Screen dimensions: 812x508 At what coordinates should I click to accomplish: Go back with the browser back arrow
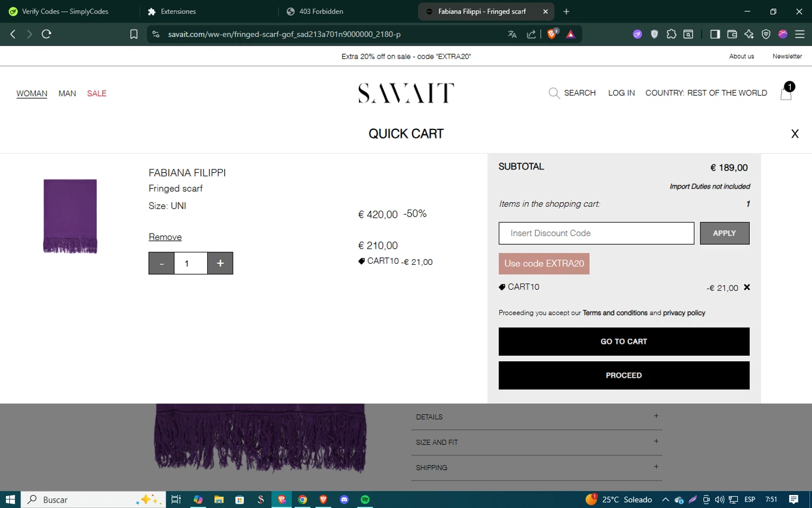pyautogui.click(x=13, y=34)
